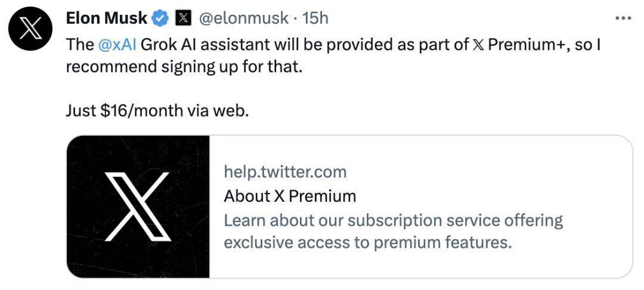The height and width of the screenshot is (290, 644).
Task: Open the About X Premium card title
Action: tap(290, 196)
